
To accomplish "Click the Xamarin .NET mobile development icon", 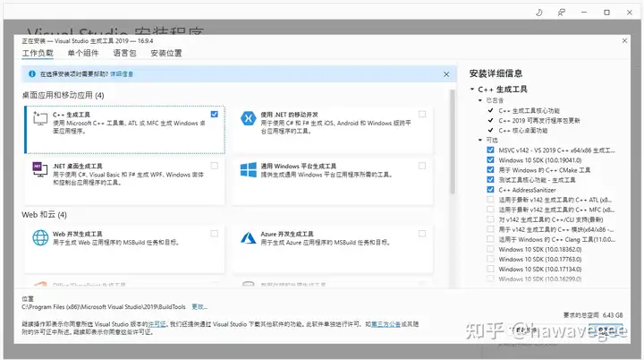I will [248, 118].
